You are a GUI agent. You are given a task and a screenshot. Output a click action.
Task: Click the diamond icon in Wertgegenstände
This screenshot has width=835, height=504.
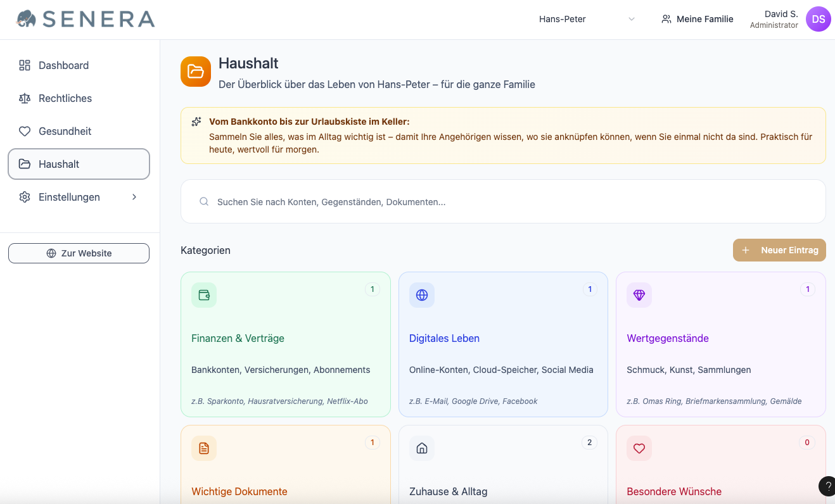tap(639, 295)
